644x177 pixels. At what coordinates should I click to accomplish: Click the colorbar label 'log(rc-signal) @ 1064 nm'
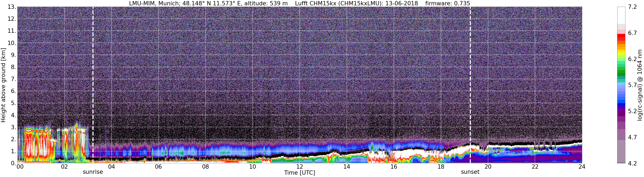point(639,85)
